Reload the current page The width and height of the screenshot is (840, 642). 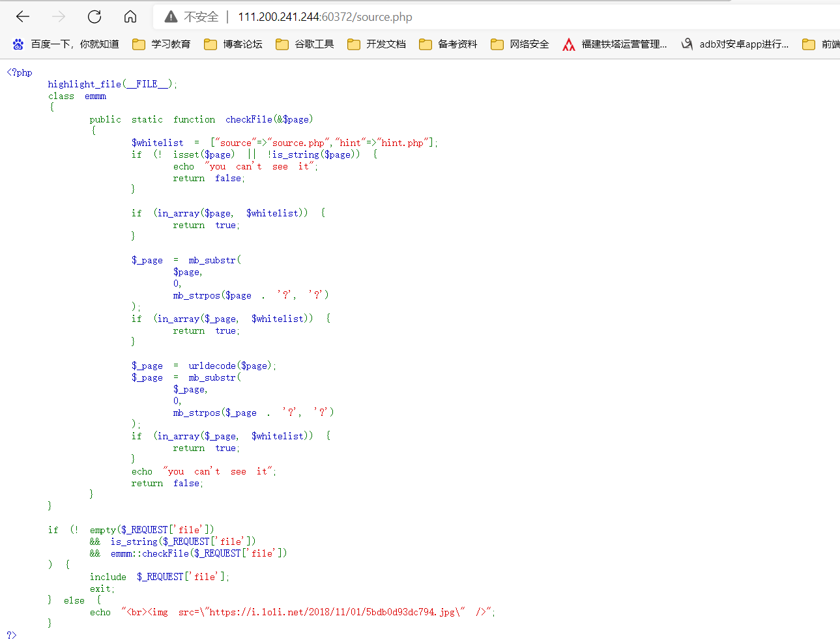94,16
